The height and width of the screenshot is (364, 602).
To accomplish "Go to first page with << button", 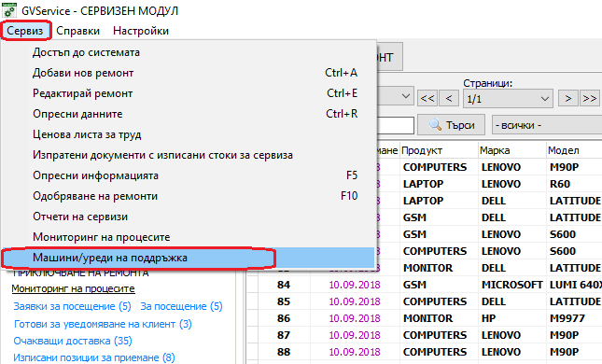I will coord(427,99).
